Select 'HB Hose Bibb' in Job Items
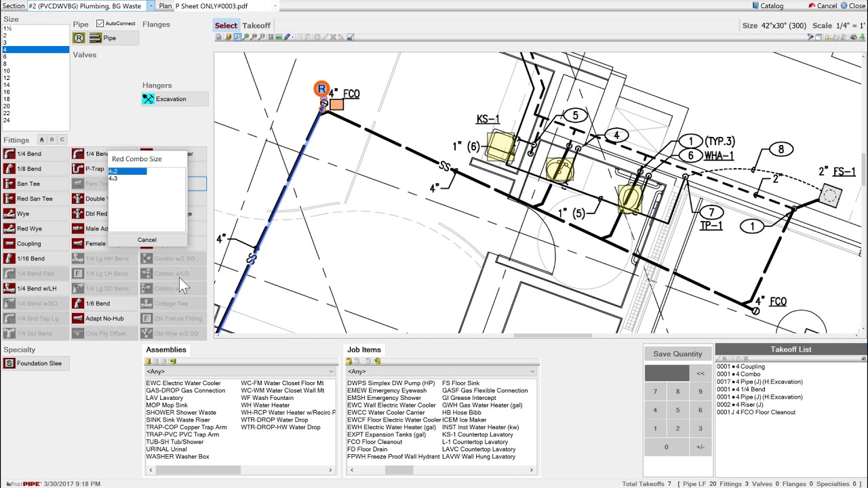Screen dimensions: 868x488 pyautogui.click(x=461, y=413)
